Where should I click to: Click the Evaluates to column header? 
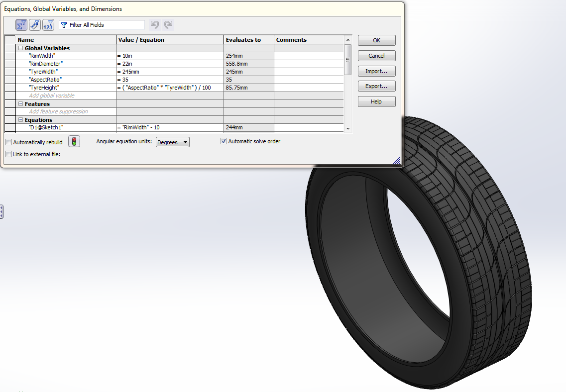pos(249,40)
